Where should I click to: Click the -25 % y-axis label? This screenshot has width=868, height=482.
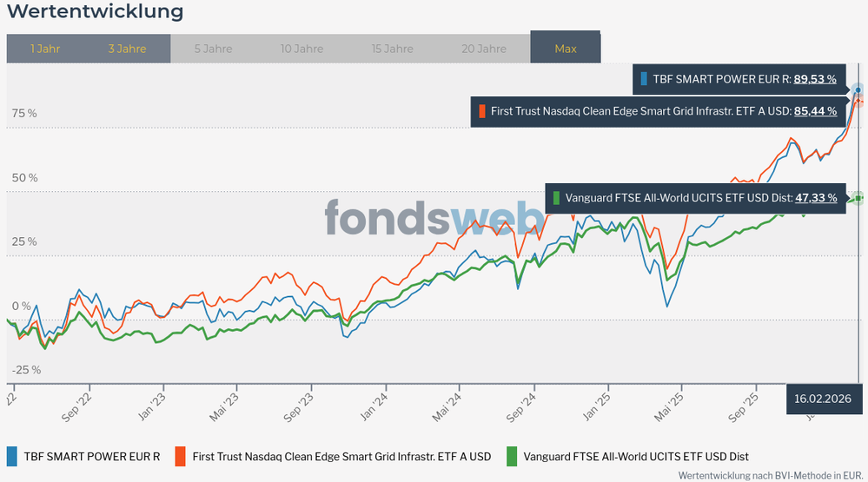click(26, 370)
